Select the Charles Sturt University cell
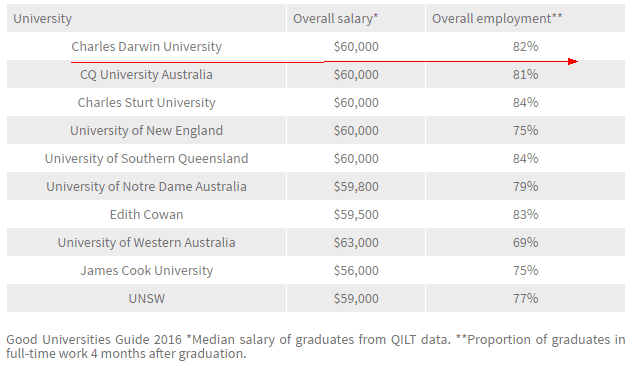 146,102
